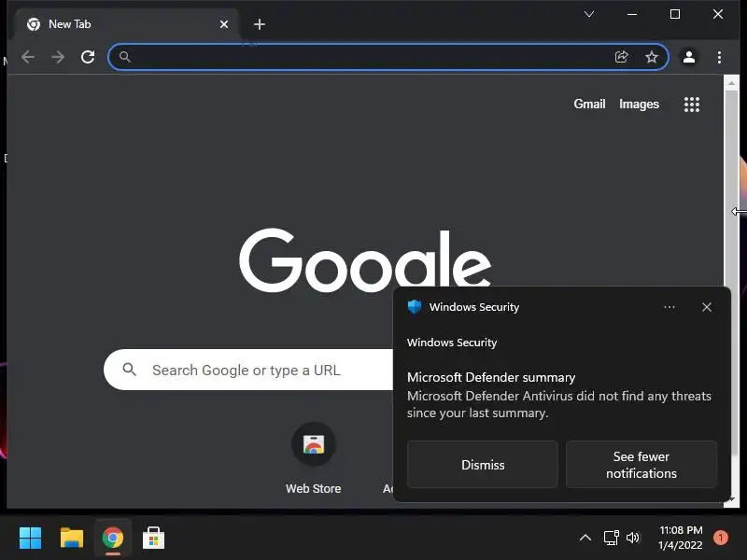The height and width of the screenshot is (560, 747).
Task: Click the browser Forward arrow
Action: 58,57
